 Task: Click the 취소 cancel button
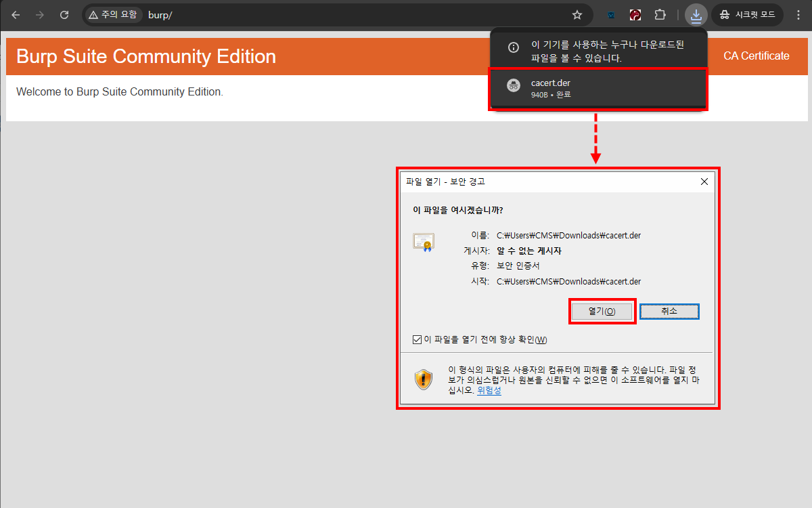pyautogui.click(x=669, y=311)
